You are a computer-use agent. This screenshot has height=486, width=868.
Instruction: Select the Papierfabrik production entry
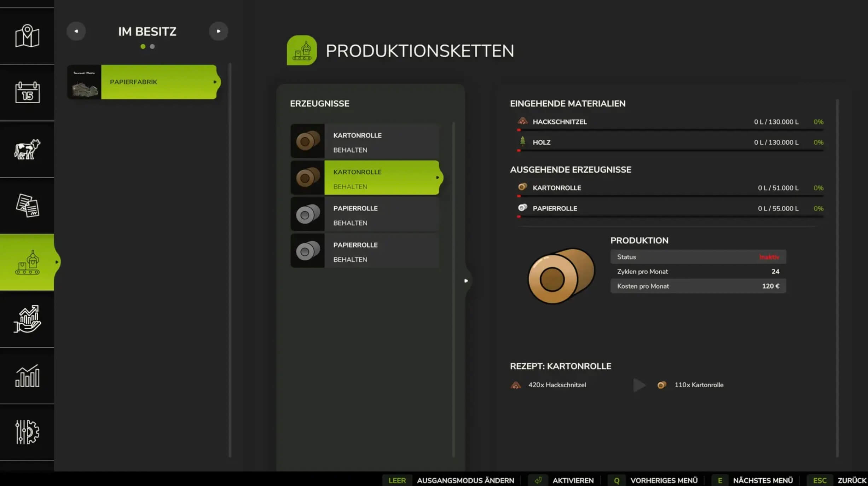pyautogui.click(x=158, y=82)
